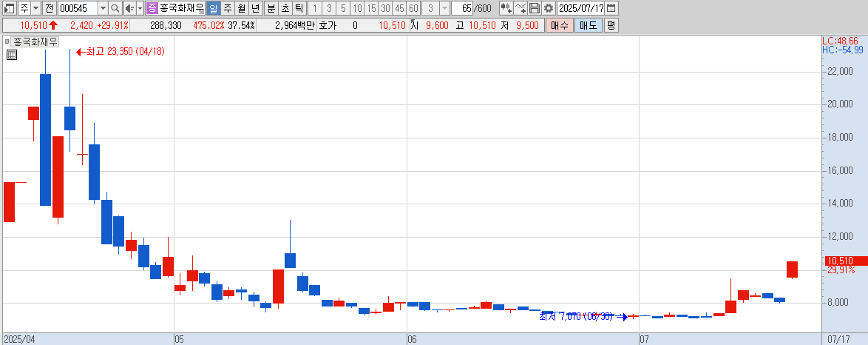
Task: Click the volume value 288,330
Action: [x=166, y=25]
